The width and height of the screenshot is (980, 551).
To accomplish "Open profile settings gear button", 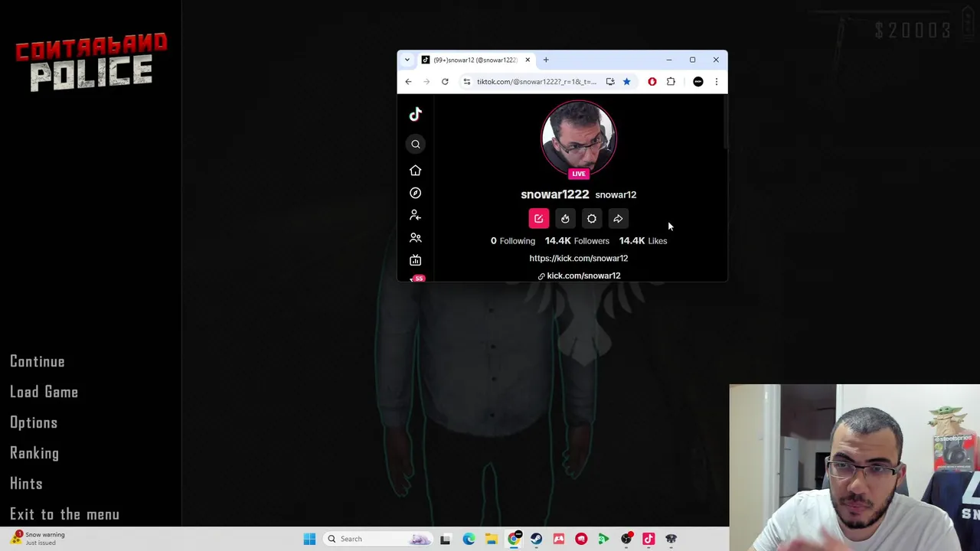I will (592, 219).
